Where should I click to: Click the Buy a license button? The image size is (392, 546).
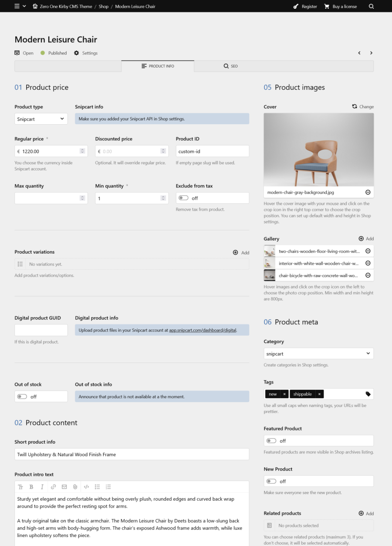coord(341,6)
